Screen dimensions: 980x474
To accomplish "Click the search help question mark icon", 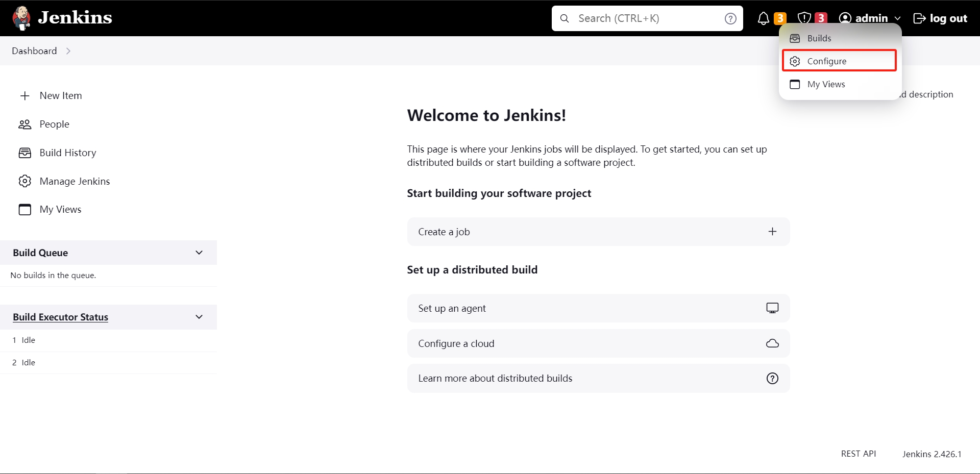I will click(730, 18).
